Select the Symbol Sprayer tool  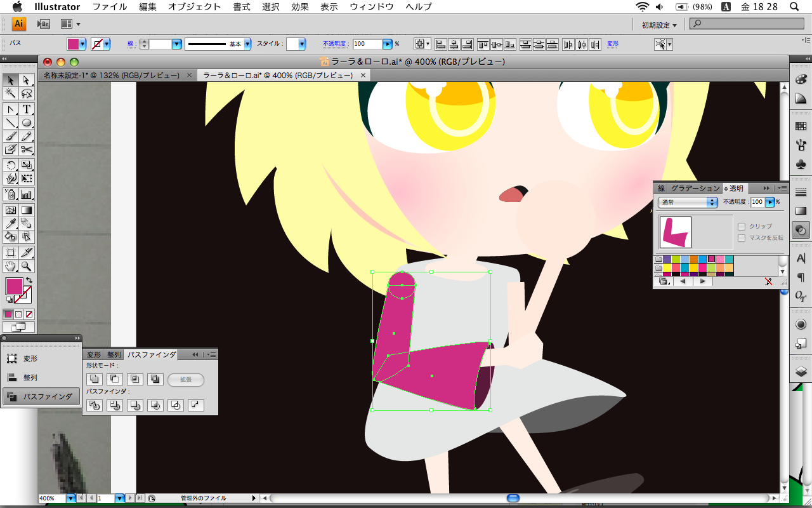[11, 195]
